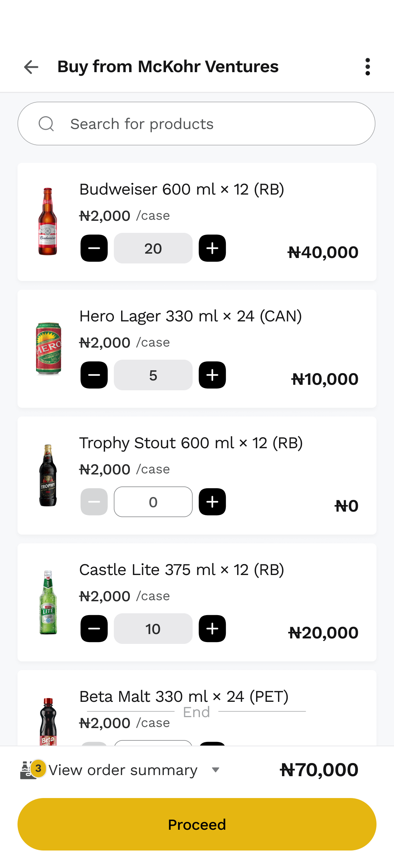This screenshot has width=394, height=868.
Task: Add one more Hero Lager case
Action: (x=212, y=375)
